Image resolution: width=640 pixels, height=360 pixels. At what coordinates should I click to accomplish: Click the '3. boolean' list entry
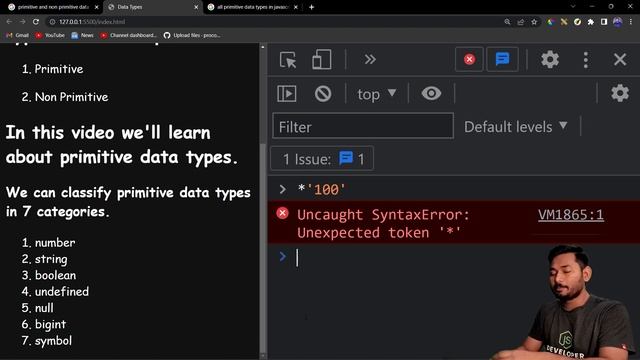pos(49,275)
